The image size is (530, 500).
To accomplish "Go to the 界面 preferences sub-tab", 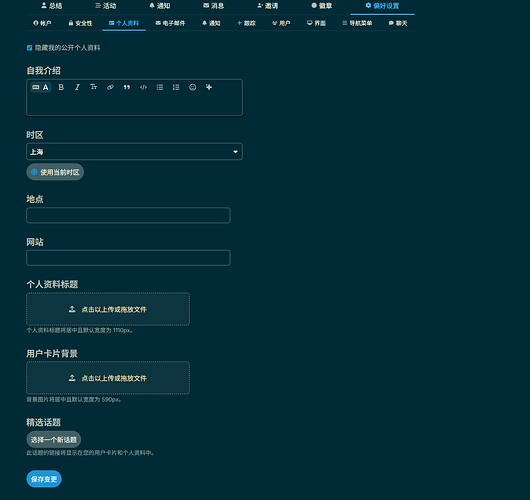I will (316, 23).
